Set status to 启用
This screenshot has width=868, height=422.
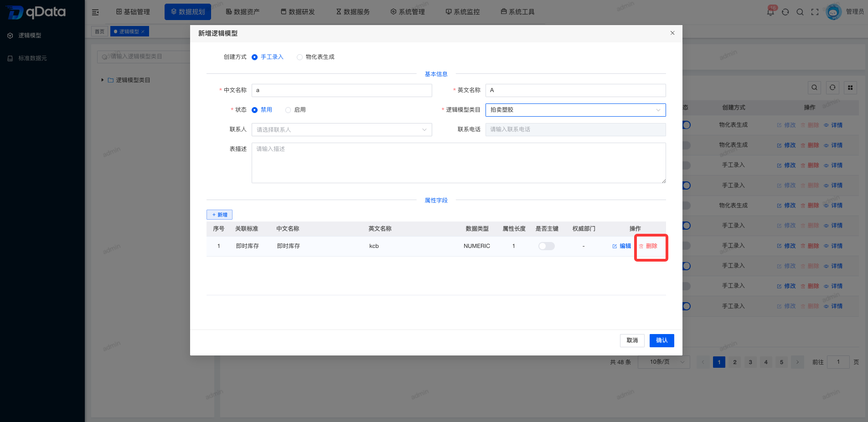(x=295, y=110)
